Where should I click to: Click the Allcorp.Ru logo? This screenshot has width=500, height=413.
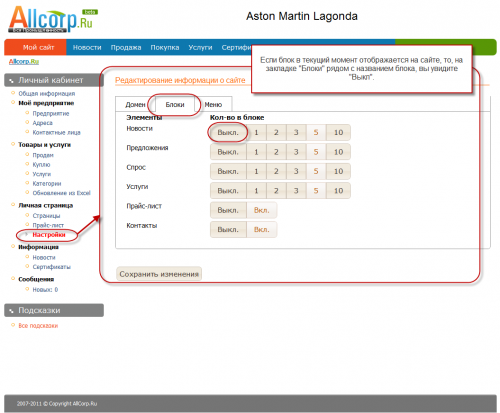point(53,19)
